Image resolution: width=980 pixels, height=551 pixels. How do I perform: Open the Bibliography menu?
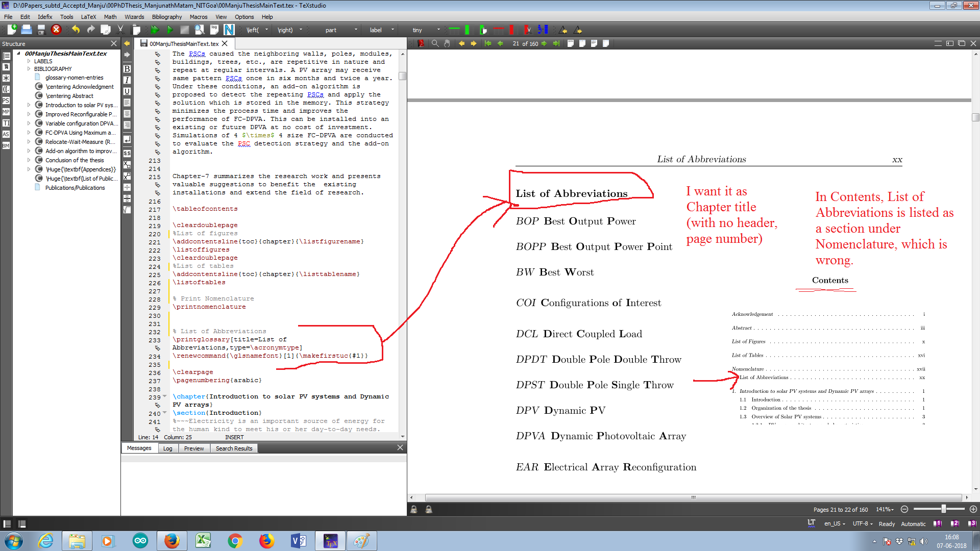point(167,17)
